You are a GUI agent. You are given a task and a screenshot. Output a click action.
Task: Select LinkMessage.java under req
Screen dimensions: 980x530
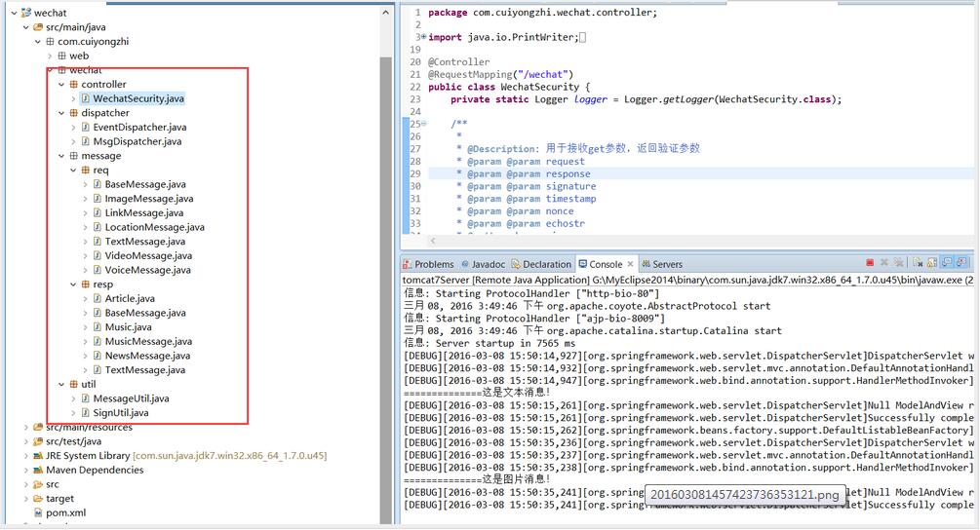pyautogui.click(x=143, y=212)
